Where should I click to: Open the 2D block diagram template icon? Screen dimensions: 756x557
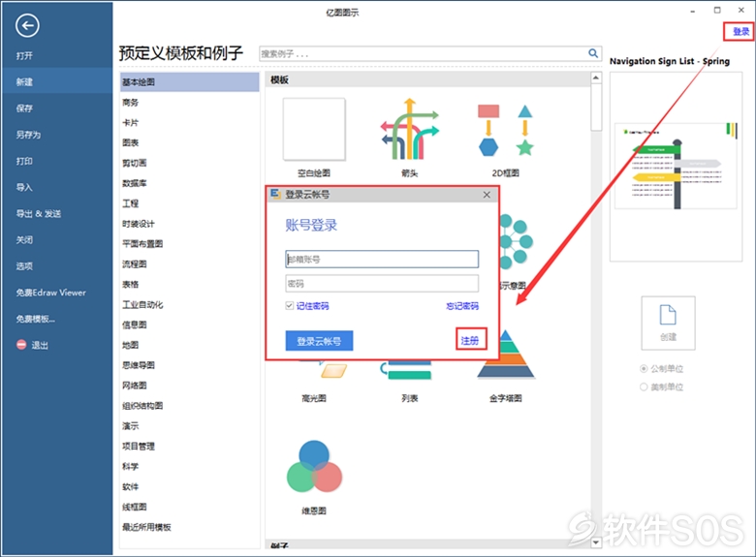pyautogui.click(x=505, y=130)
